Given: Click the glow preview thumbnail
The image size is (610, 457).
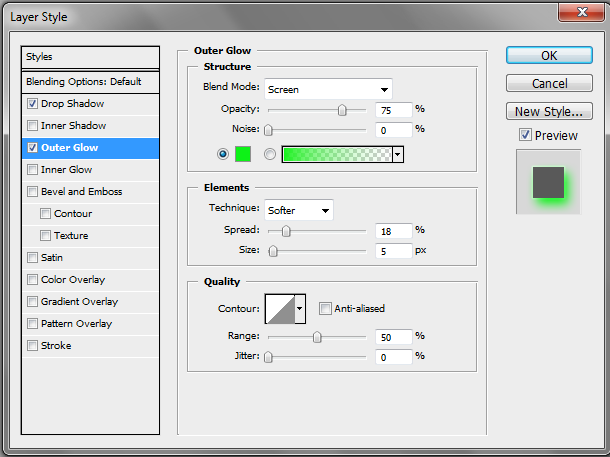Looking at the screenshot, I should pos(548,182).
